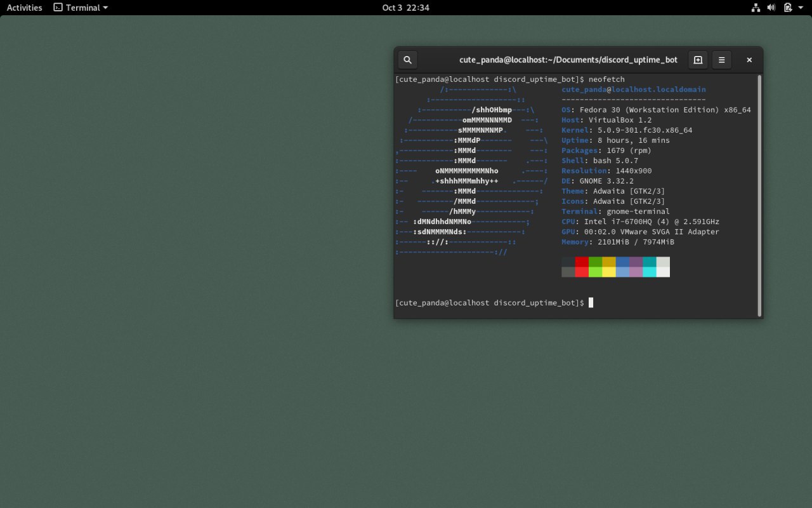This screenshot has height=508, width=812.
Task: Click the bright yellow swatch in bottom row
Action: pos(609,272)
